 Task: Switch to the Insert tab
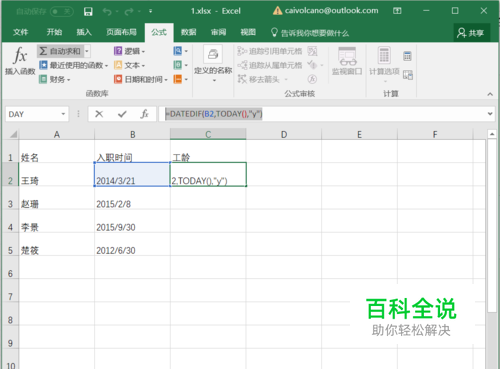pos(84,32)
